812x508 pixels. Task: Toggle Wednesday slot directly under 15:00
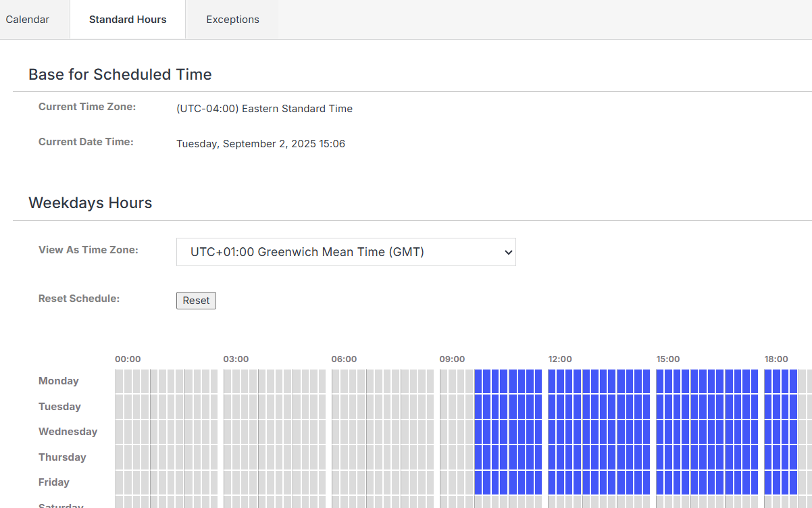[x=660, y=432]
